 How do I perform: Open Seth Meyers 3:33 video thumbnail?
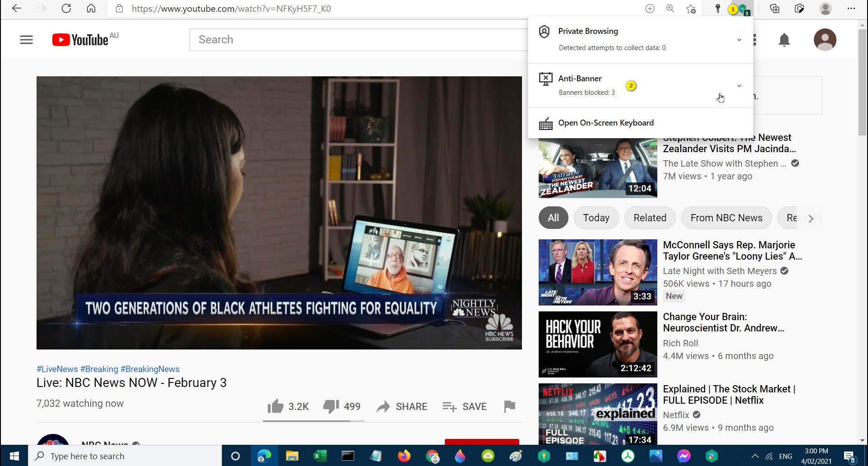[598, 272]
